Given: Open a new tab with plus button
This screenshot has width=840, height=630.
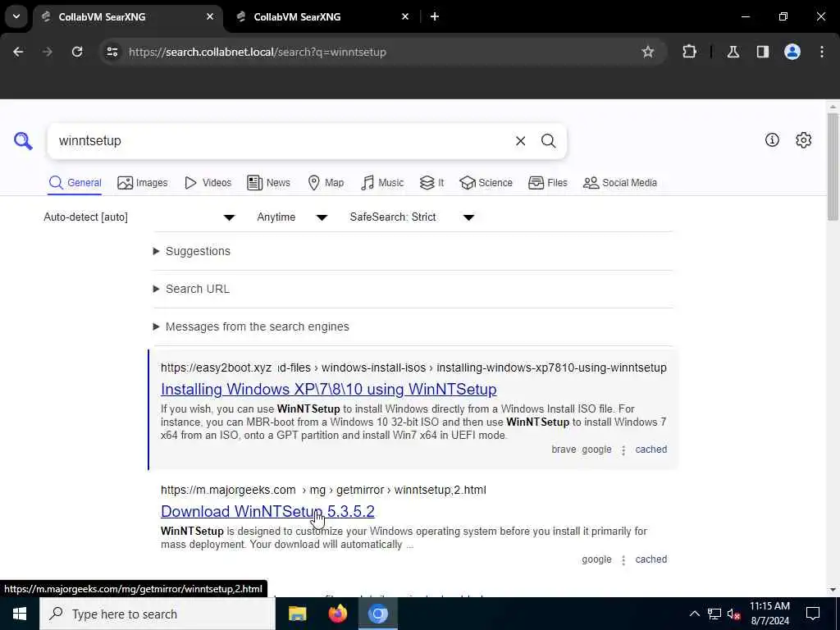Looking at the screenshot, I should click(x=435, y=16).
